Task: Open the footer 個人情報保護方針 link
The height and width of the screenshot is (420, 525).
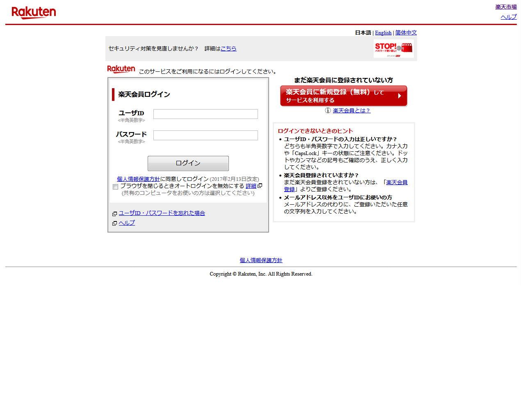Action: (261, 260)
